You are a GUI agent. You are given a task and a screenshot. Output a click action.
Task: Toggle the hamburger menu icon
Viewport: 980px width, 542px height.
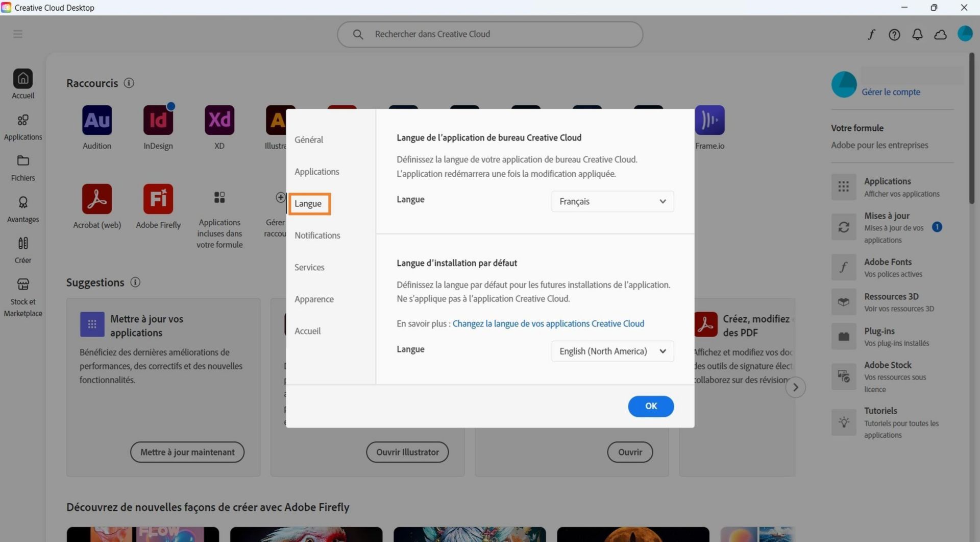[x=18, y=34]
